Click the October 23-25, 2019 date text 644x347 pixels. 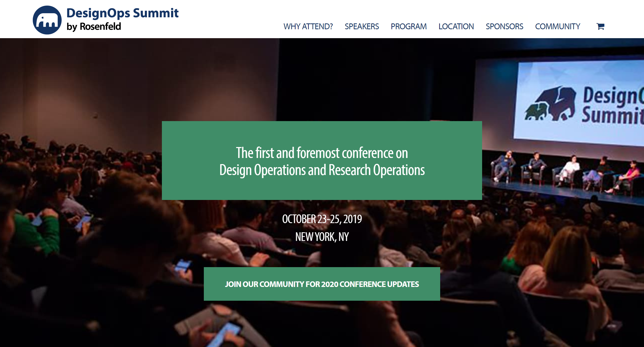pos(322,219)
